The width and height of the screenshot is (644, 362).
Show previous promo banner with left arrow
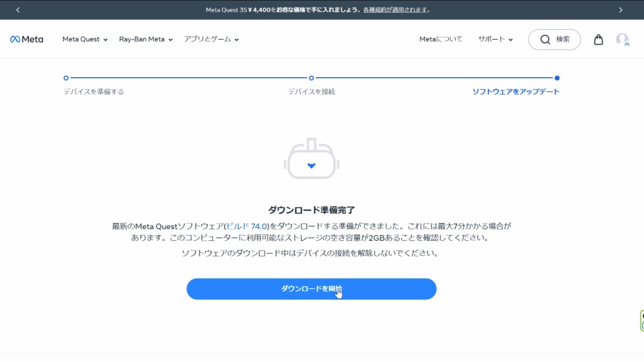pyautogui.click(x=18, y=10)
